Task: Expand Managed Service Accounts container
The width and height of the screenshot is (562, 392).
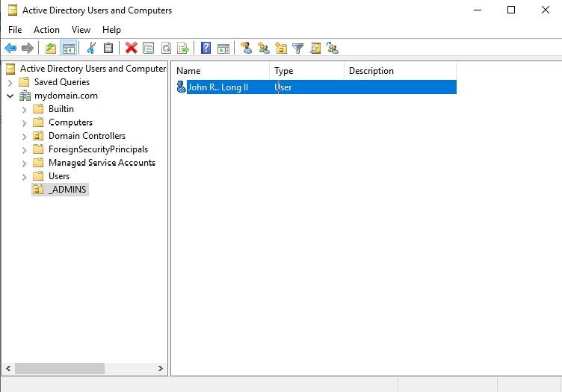Action: click(25, 164)
